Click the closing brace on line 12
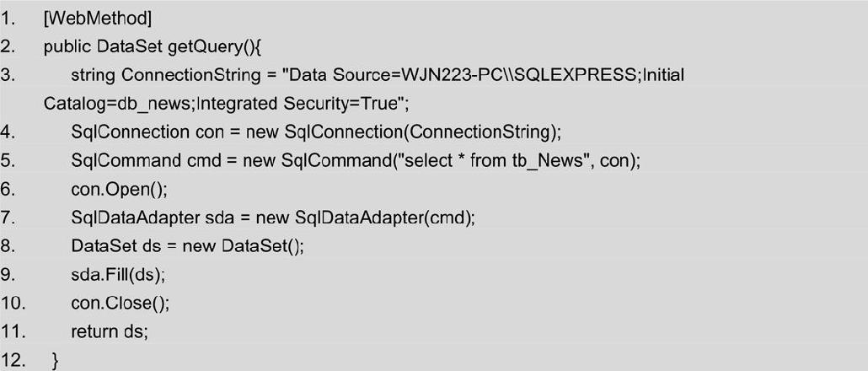 coord(54,361)
